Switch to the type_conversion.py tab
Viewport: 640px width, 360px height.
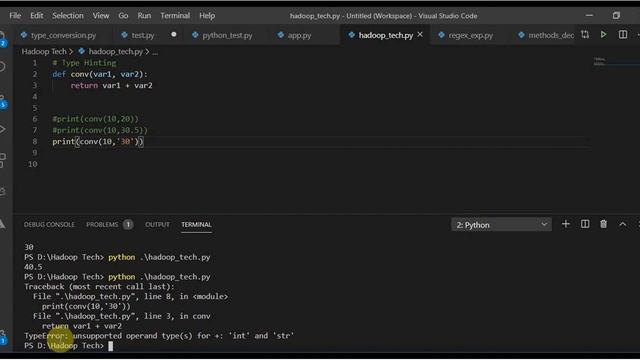63,35
